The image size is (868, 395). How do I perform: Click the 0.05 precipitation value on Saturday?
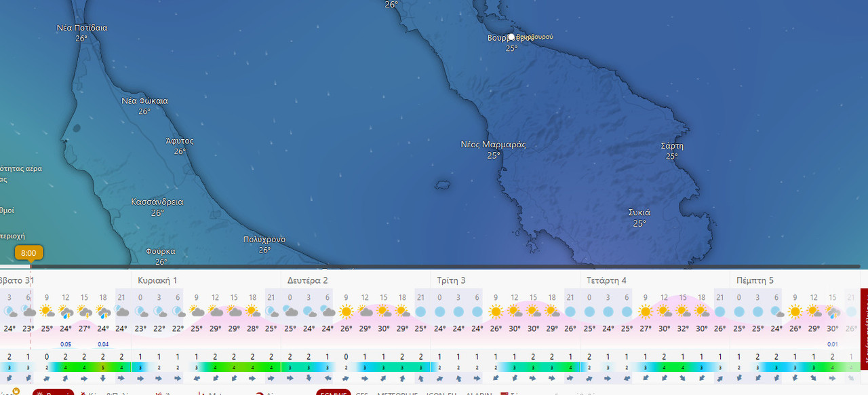click(66, 344)
